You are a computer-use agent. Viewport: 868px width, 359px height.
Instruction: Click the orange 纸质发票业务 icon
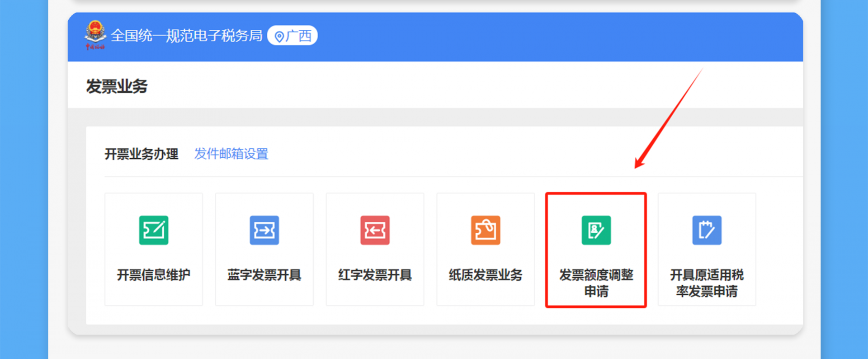486,230
